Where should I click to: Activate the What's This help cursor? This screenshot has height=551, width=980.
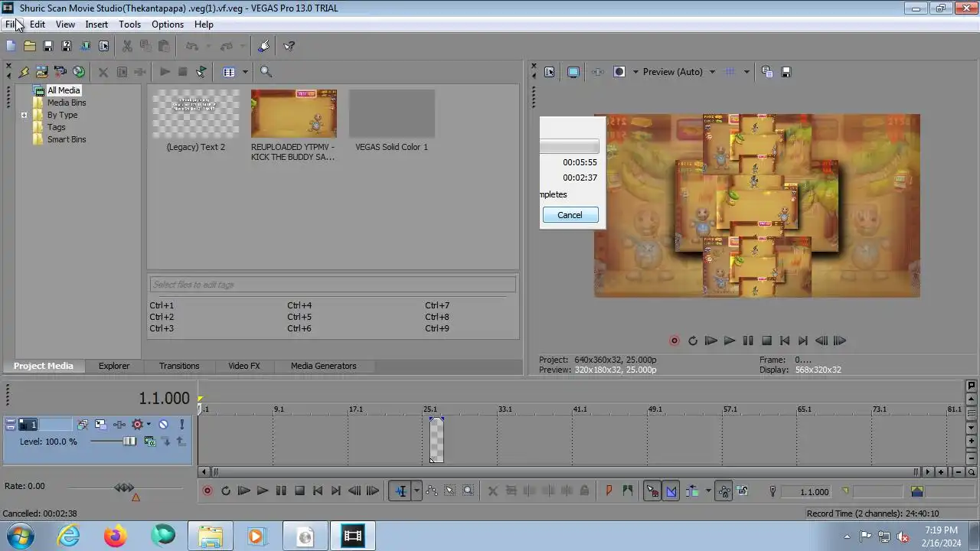(x=289, y=46)
